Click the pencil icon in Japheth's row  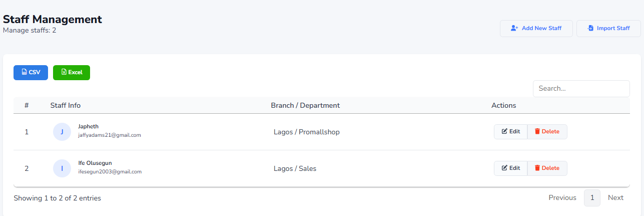click(x=504, y=132)
